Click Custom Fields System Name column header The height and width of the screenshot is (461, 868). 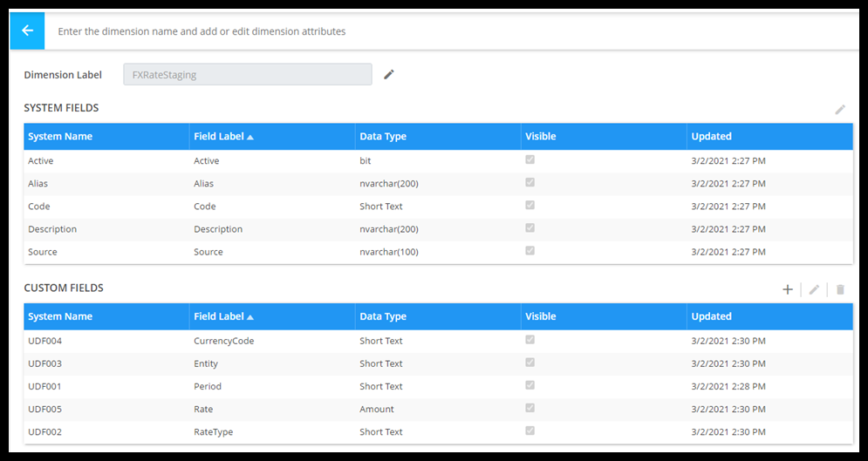click(60, 316)
